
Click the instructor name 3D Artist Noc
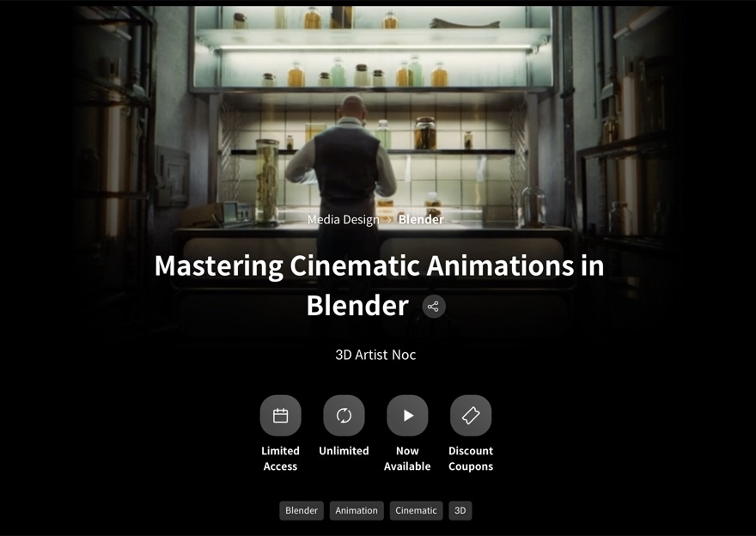[375, 355]
